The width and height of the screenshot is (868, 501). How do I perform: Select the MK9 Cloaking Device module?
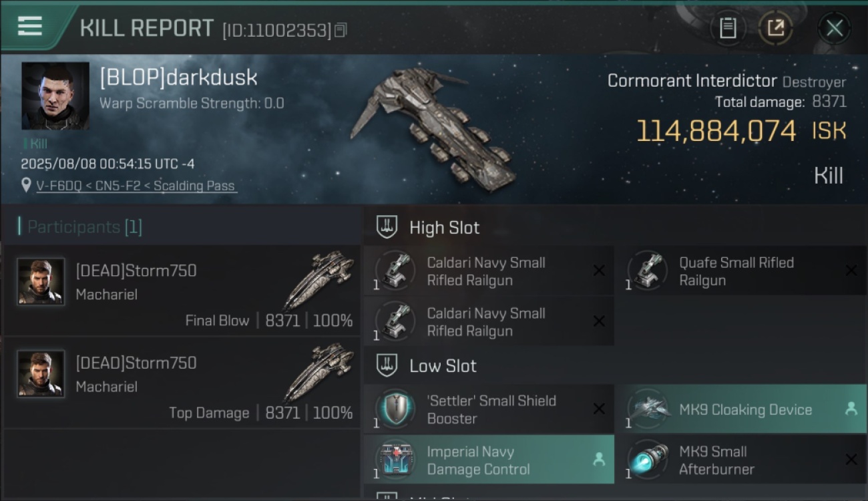coord(740,409)
